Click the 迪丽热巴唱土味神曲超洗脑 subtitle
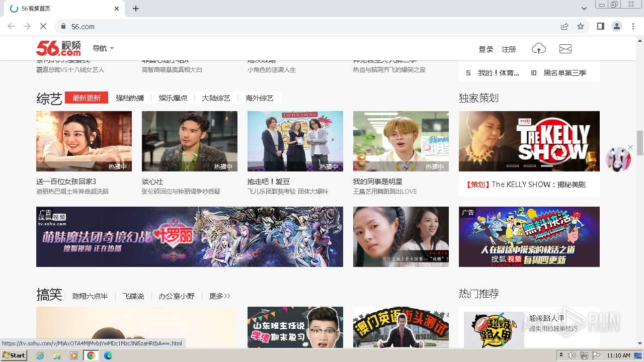The image size is (644, 362). 72,192
